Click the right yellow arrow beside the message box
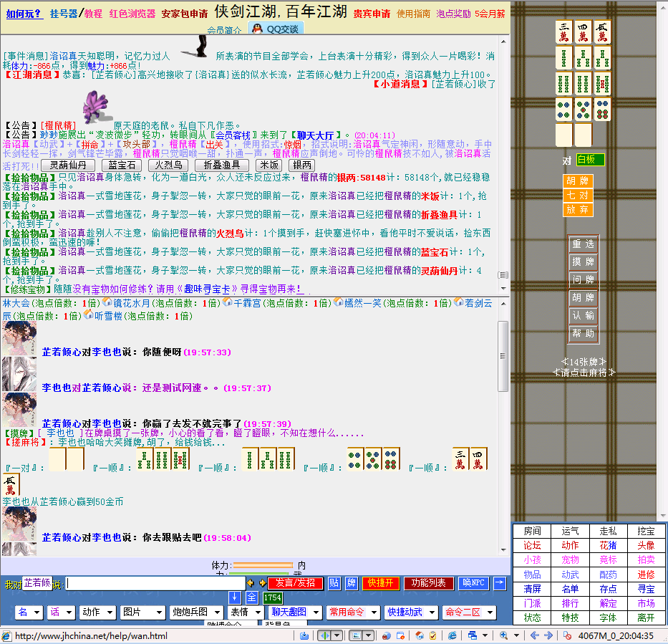This screenshot has width=668, height=644. coord(263,582)
